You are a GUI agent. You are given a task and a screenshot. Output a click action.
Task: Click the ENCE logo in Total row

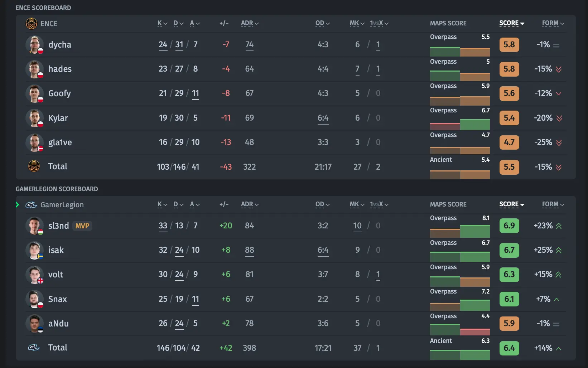[x=34, y=166]
